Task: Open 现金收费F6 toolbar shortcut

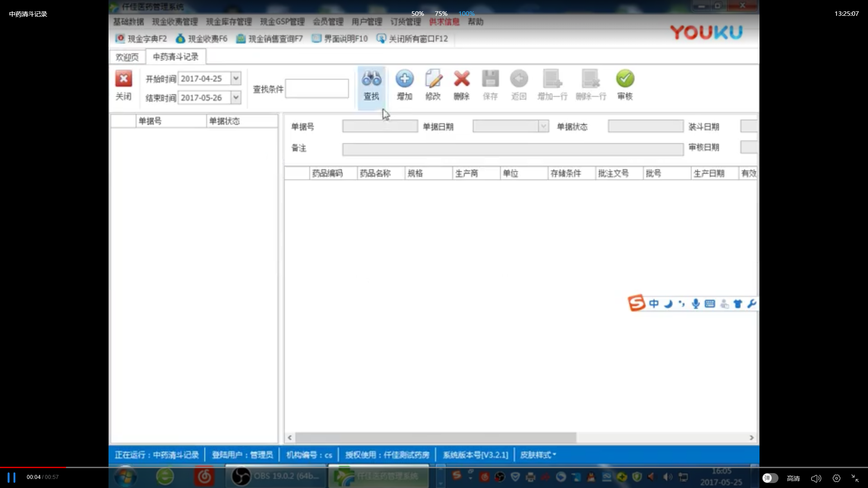Action: click(x=202, y=39)
